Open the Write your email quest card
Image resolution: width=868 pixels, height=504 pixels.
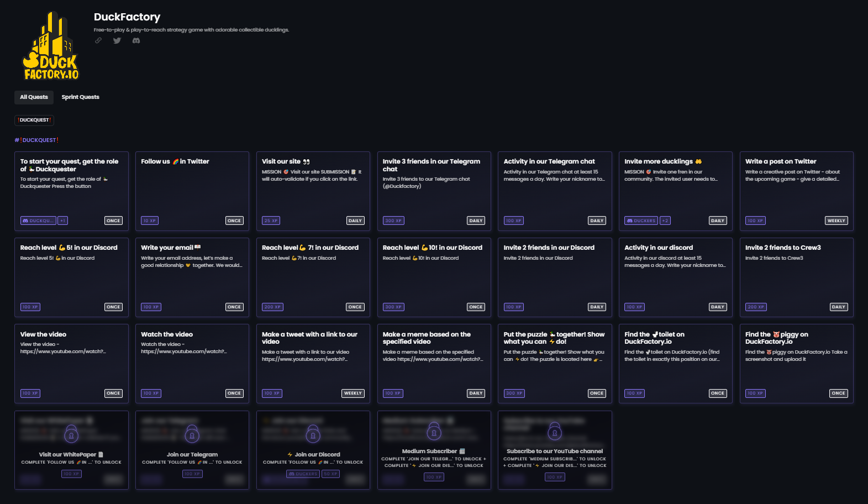point(192,277)
